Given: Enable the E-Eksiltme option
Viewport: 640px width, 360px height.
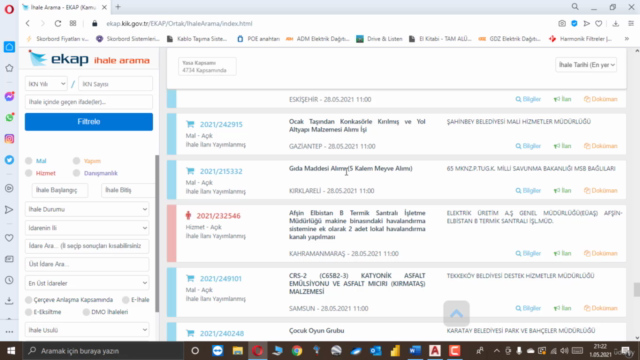Looking at the screenshot, I should pos(29,312).
